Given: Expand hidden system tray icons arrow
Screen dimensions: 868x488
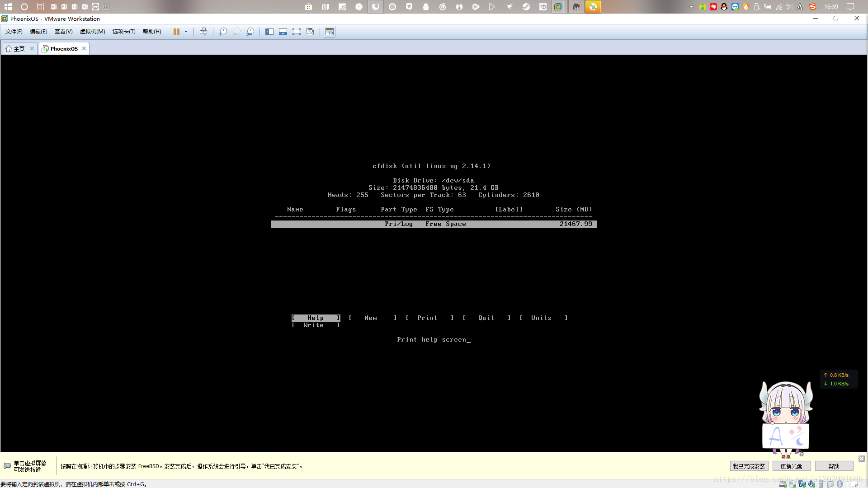Looking at the screenshot, I should [x=691, y=7].
